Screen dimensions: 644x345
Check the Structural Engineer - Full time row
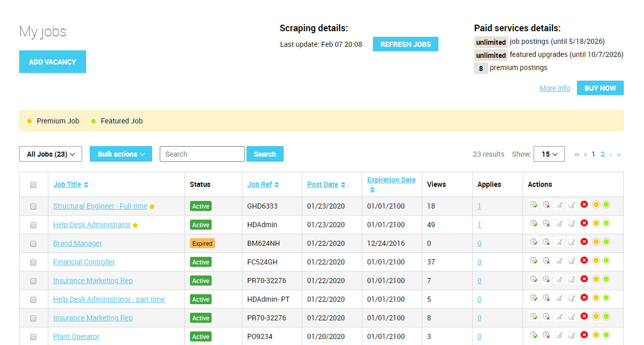[33, 206]
